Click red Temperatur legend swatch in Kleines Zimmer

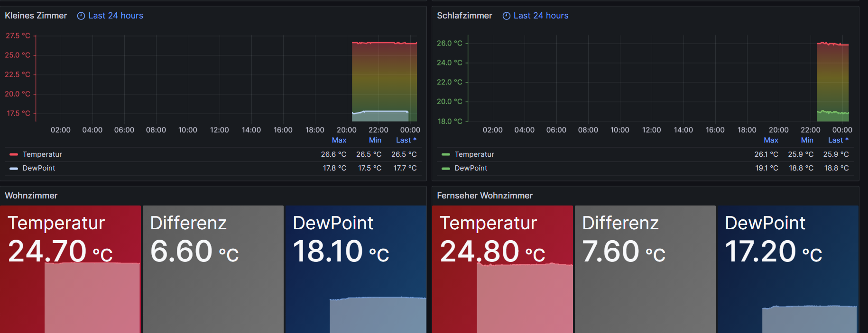pos(14,154)
